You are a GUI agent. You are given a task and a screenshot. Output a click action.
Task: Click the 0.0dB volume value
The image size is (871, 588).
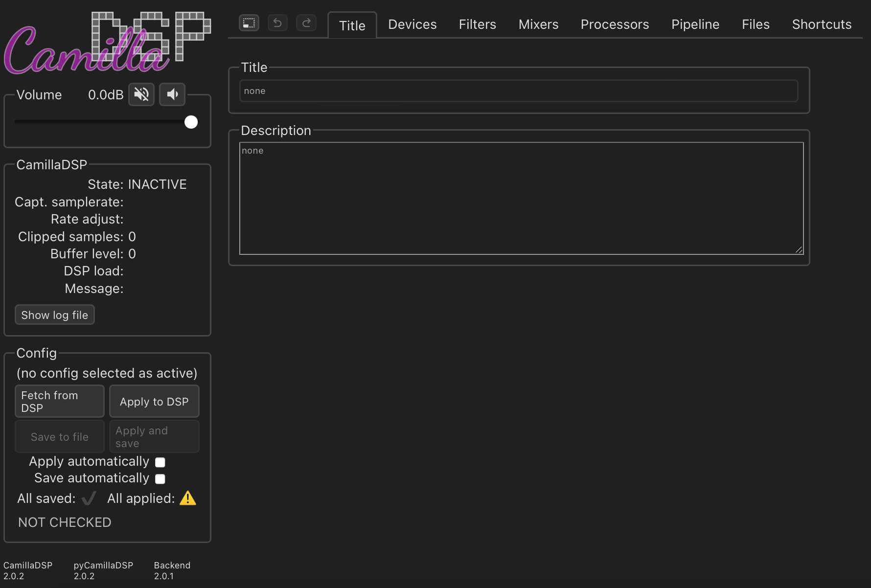[106, 95]
